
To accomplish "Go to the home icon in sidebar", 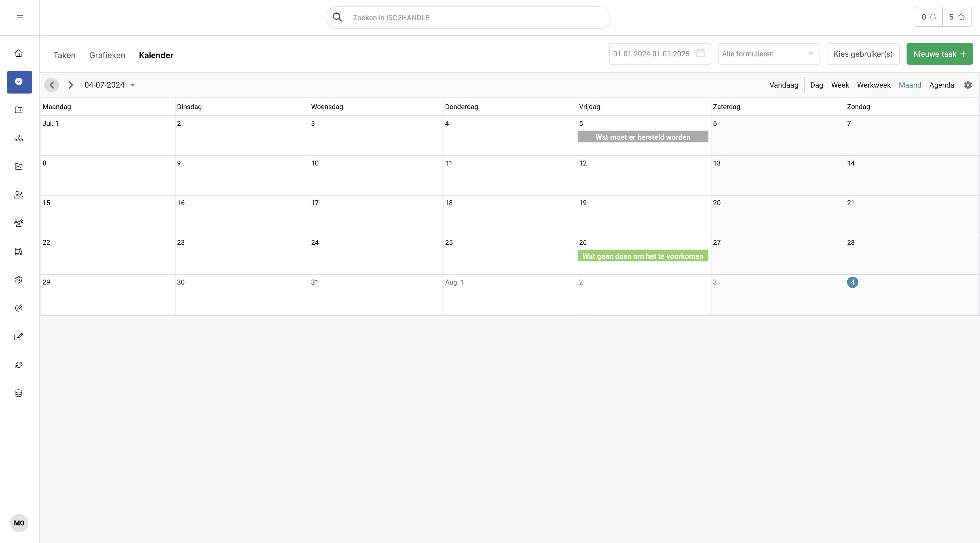I will click(19, 53).
